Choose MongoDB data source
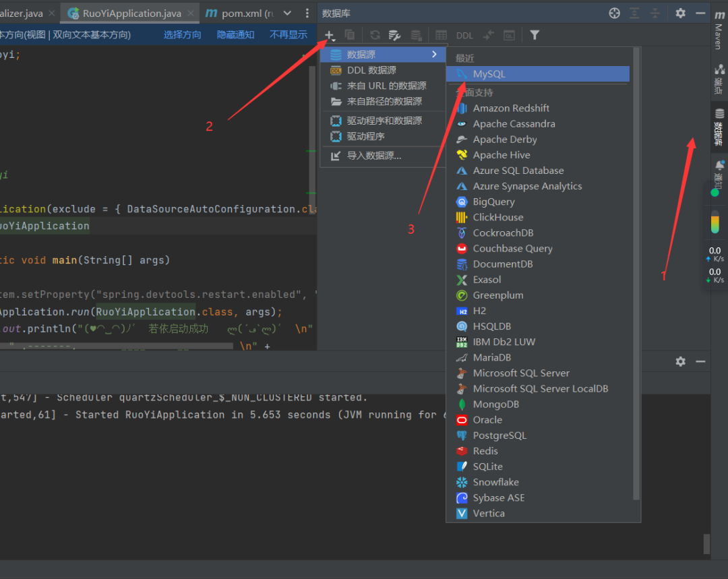The image size is (728, 579). [539, 404]
